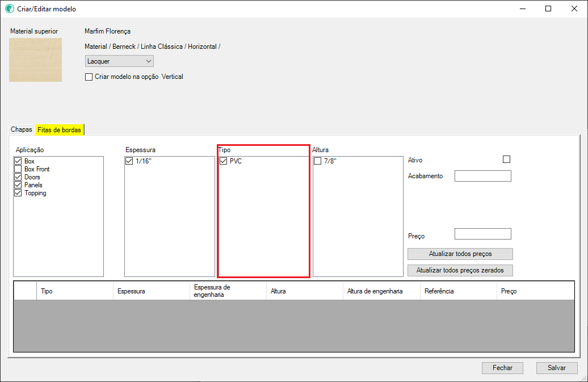This screenshot has width=588, height=382.
Task: Click Atualizar todos preços zerados button
Action: (x=460, y=270)
